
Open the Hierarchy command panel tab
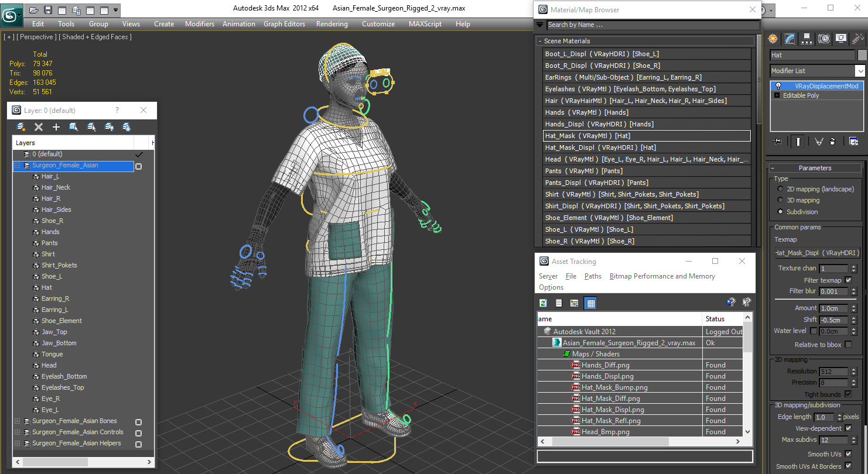(x=807, y=39)
